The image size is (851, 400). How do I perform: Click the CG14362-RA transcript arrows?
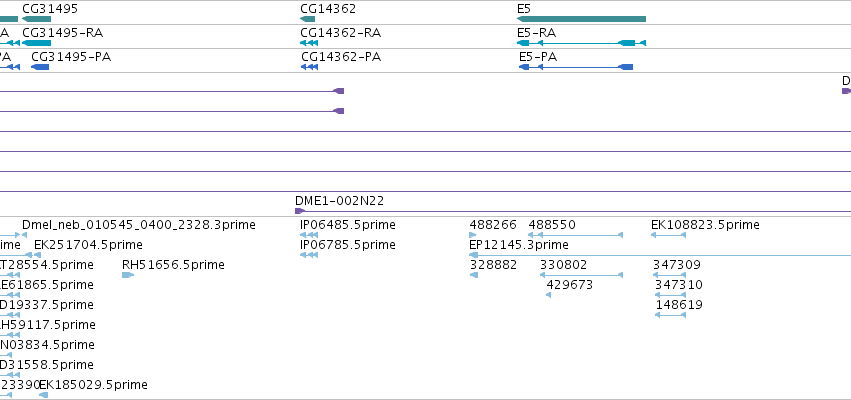pyautogui.click(x=309, y=43)
